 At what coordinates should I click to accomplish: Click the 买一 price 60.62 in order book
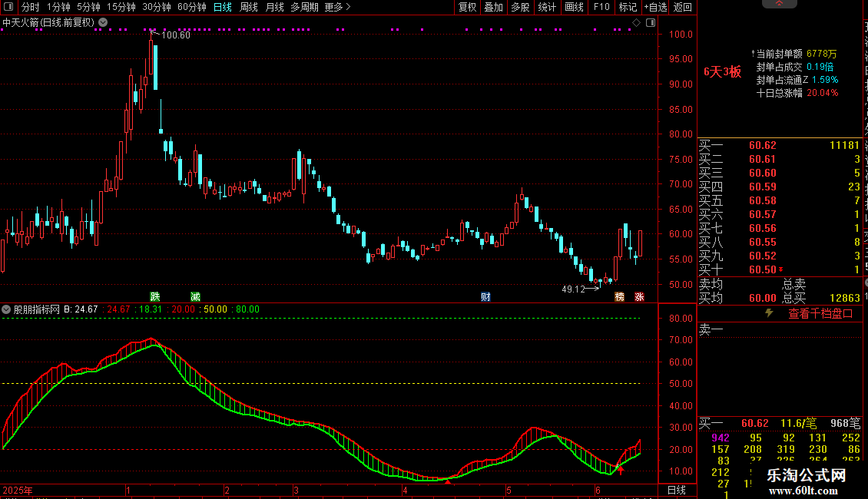762,146
